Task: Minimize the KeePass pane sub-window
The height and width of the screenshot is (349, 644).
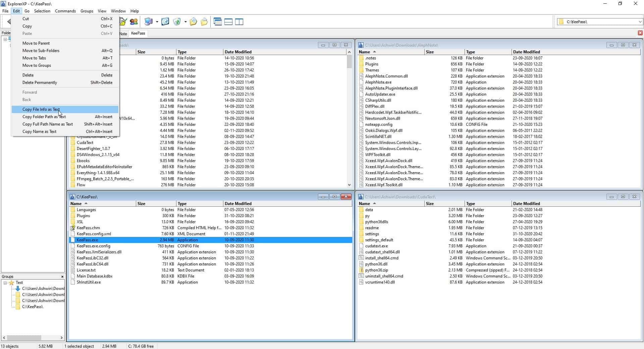Action: tap(323, 197)
